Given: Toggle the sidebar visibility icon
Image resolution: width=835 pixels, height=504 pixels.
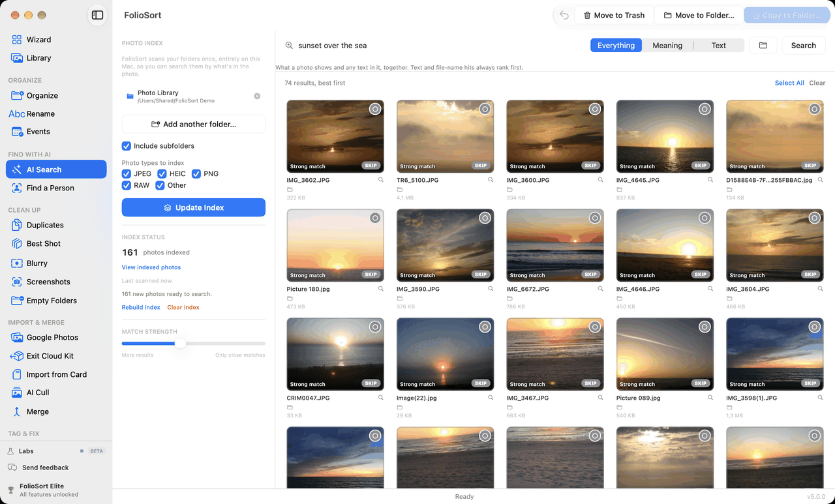Looking at the screenshot, I should pos(97,15).
